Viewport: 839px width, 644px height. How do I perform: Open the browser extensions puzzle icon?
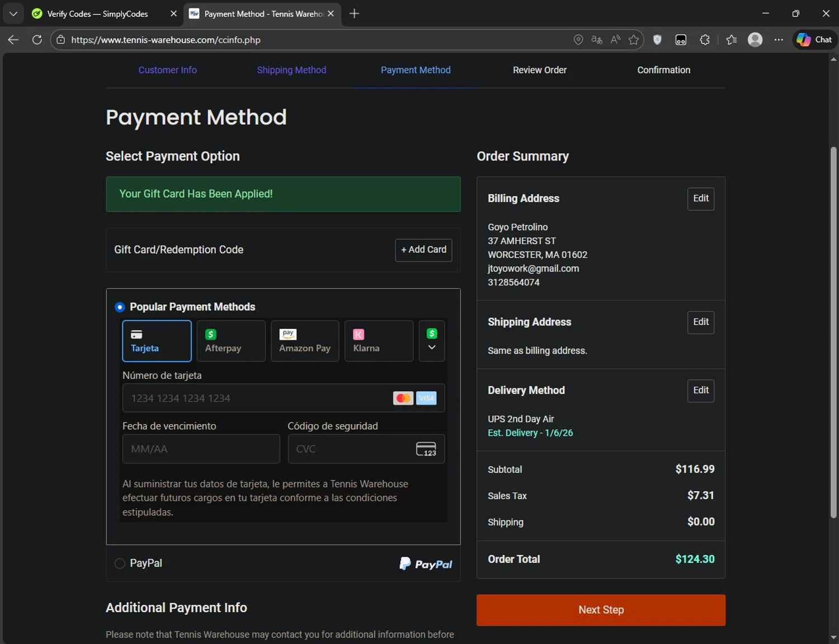pos(705,40)
